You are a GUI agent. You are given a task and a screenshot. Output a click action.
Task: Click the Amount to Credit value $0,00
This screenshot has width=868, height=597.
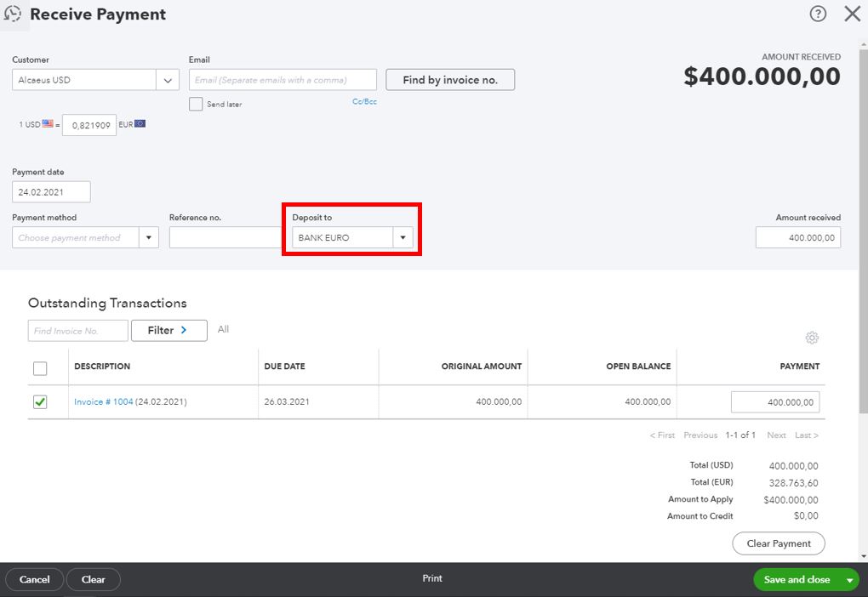(x=806, y=515)
